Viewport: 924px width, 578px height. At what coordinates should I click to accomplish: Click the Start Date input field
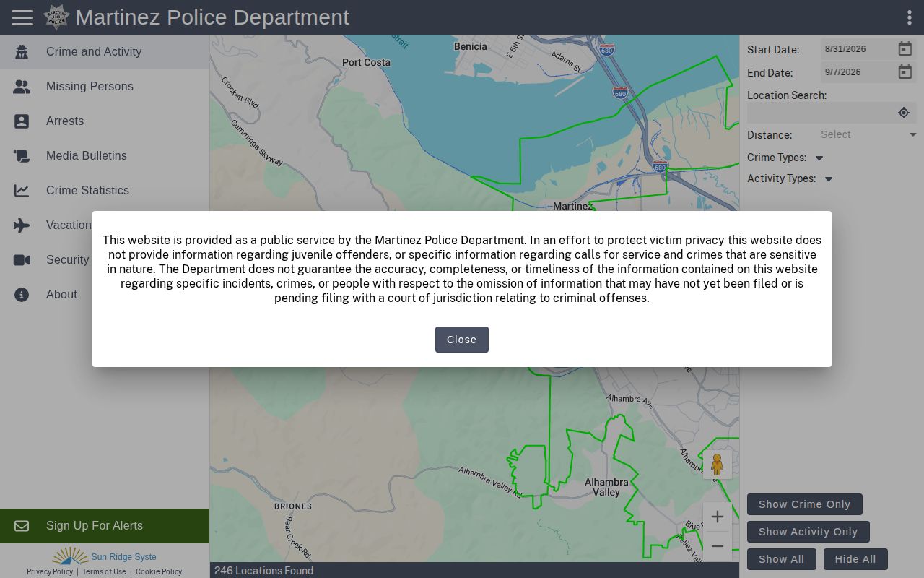point(858,49)
